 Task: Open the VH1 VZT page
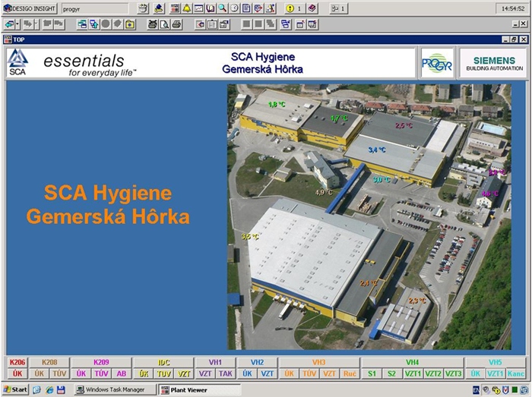205,373
